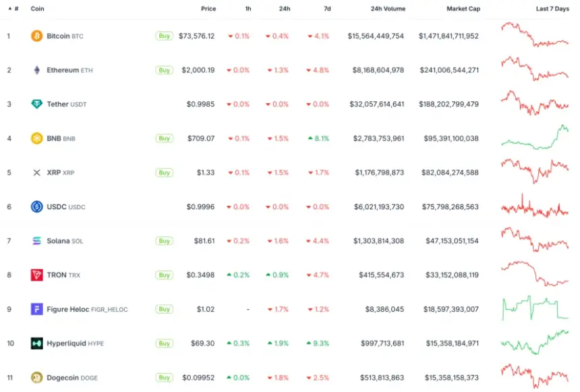The width and height of the screenshot is (580, 392).
Task: Open the Bitcoin BTC coin page link
Action: click(65, 36)
